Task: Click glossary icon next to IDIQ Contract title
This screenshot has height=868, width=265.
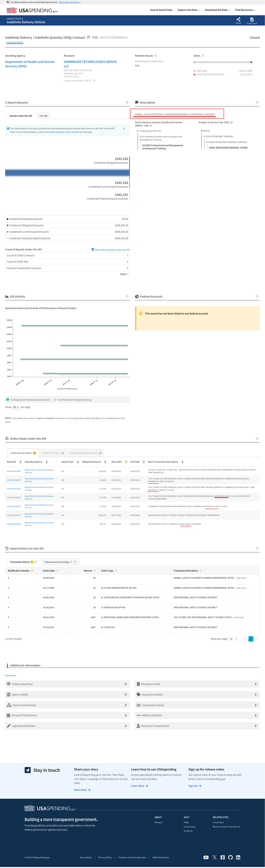Action: point(89,37)
